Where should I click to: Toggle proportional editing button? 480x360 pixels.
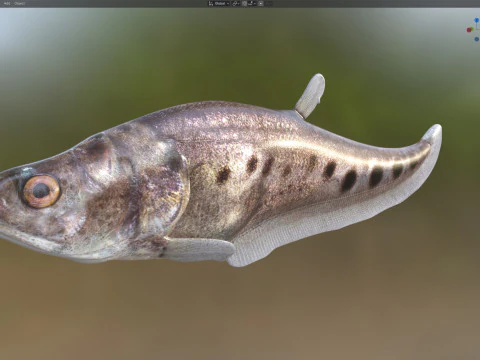261,4
